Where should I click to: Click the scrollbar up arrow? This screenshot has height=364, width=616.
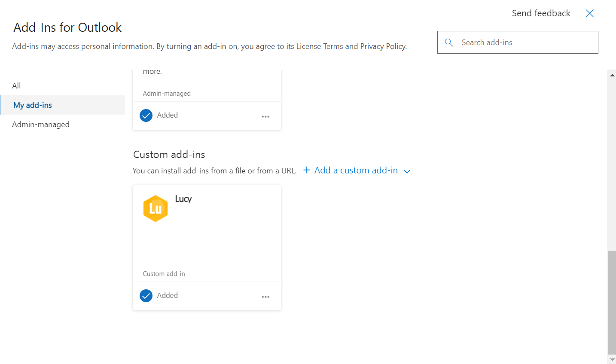point(612,75)
